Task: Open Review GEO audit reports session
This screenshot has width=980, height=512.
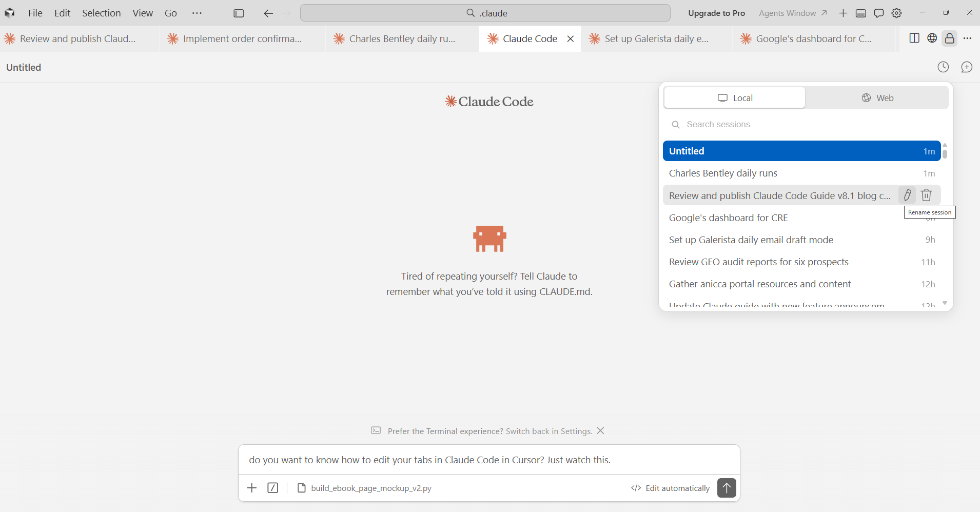Action: (801, 262)
